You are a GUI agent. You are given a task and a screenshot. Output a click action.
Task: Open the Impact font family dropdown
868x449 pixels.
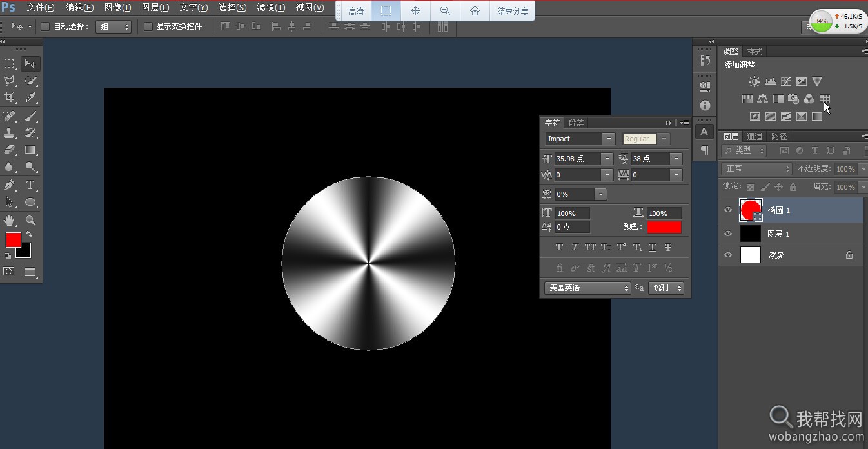(x=608, y=139)
